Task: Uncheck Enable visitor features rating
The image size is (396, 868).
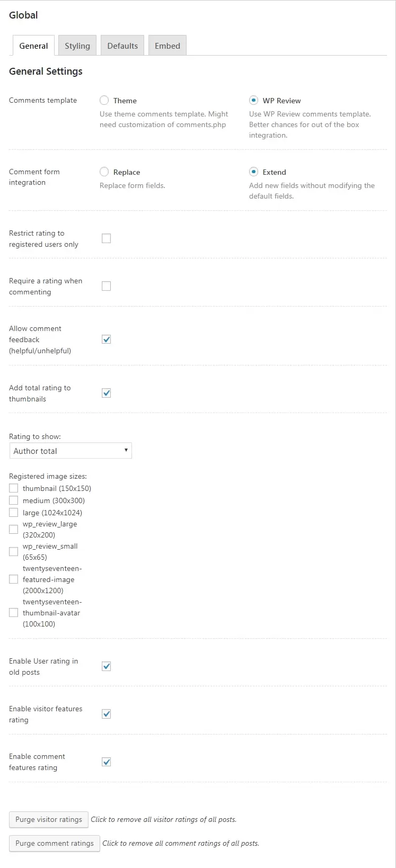Action: [x=107, y=714]
